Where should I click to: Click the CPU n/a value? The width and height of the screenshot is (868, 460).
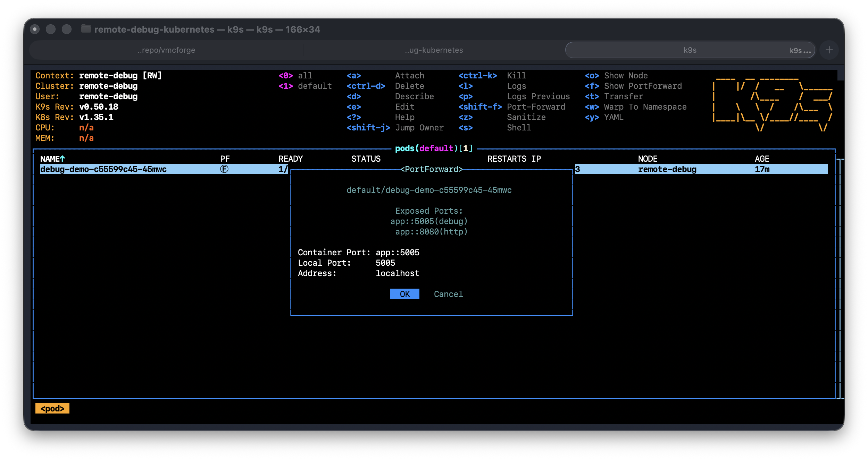click(86, 127)
